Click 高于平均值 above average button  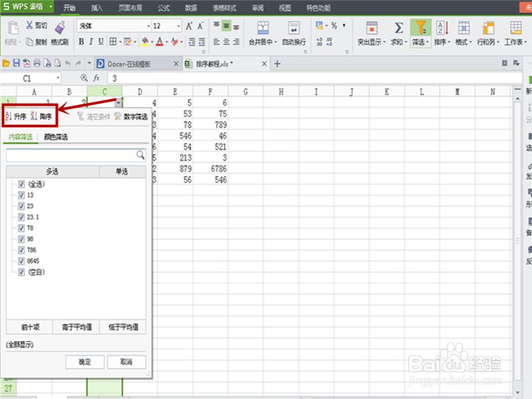pos(76,327)
